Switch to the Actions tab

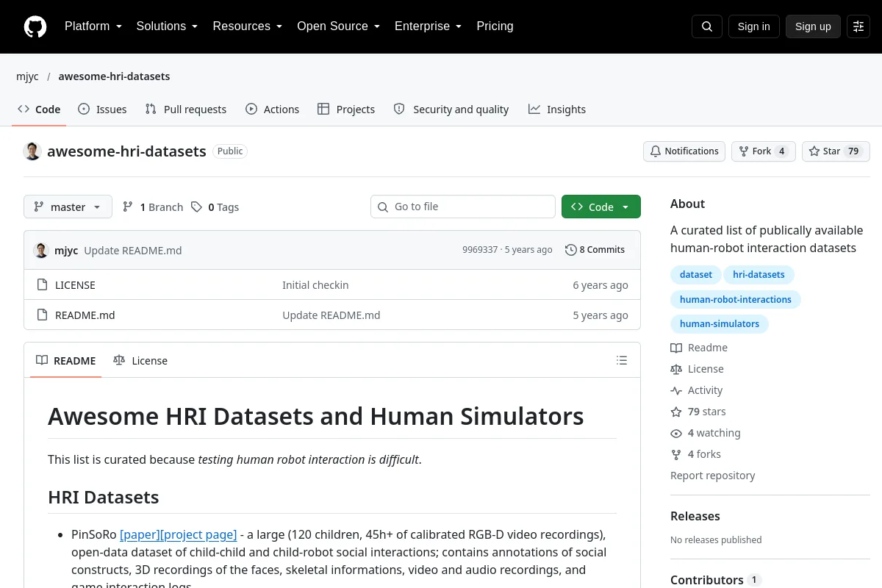273,109
